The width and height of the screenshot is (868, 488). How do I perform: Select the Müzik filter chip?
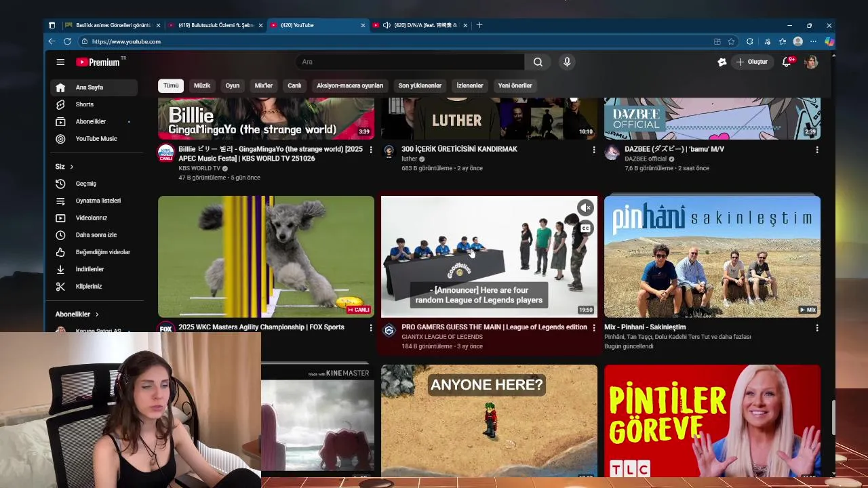click(202, 85)
